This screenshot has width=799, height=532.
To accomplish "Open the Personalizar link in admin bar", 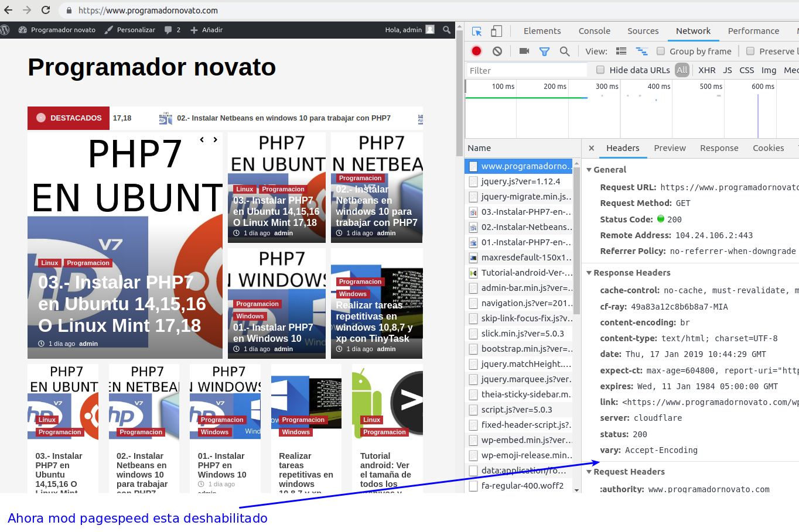I will coord(136,30).
